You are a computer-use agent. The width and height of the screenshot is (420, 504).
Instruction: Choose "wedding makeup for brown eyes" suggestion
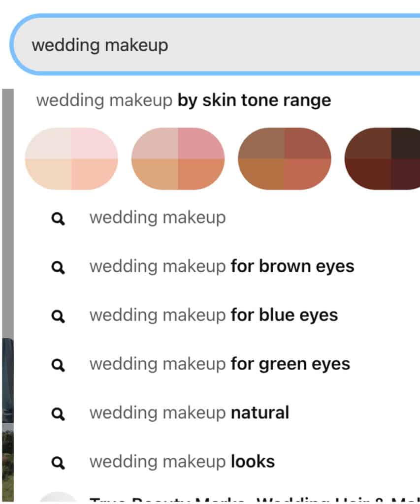tap(222, 266)
